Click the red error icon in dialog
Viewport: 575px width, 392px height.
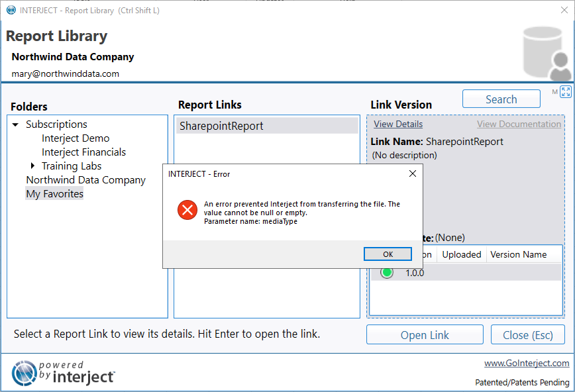click(x=187, y=210)
